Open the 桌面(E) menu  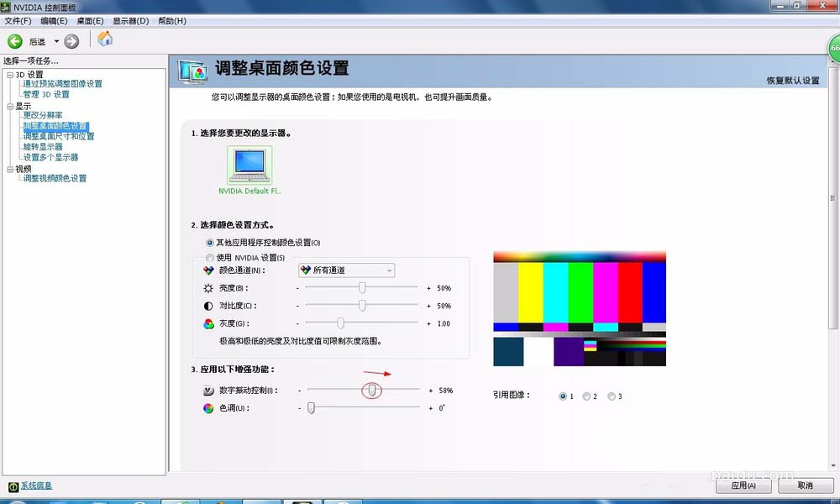[90, 21]
